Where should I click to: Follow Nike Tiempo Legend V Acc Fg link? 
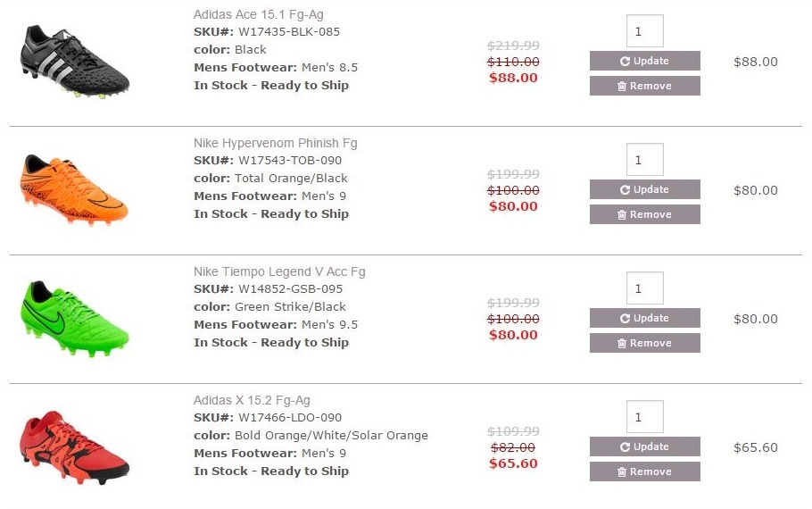click(279, 271)
